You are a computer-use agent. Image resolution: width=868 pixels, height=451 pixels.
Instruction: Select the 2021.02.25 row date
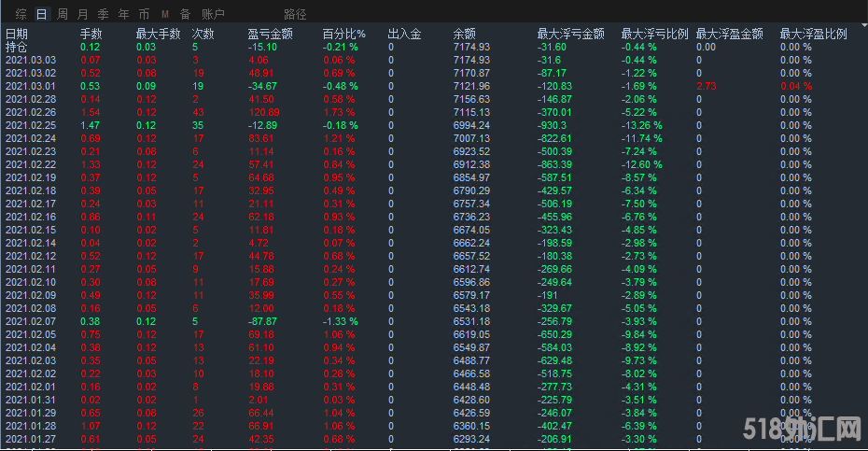pyautogui.click(x=31, y=125)
